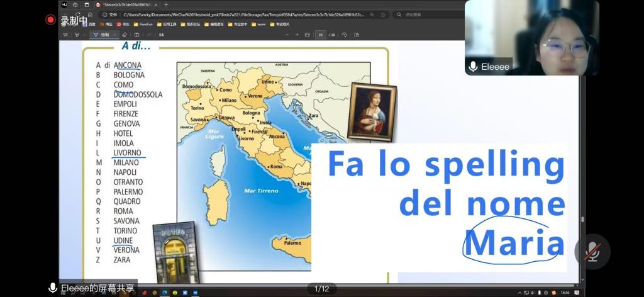Expand the highlight tool dropdown arrow
This screenshot has height=297, width=644.
(85, 35)
